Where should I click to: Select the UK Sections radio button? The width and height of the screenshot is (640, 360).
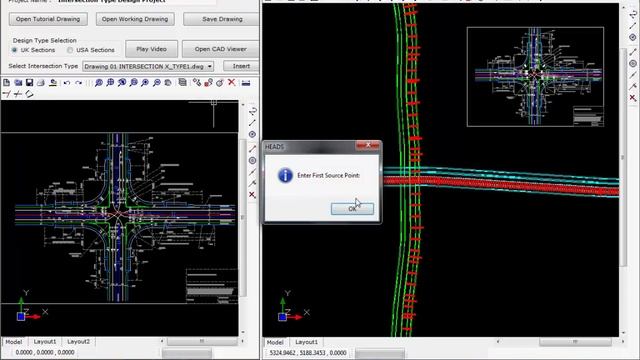[x=15, y=50]
